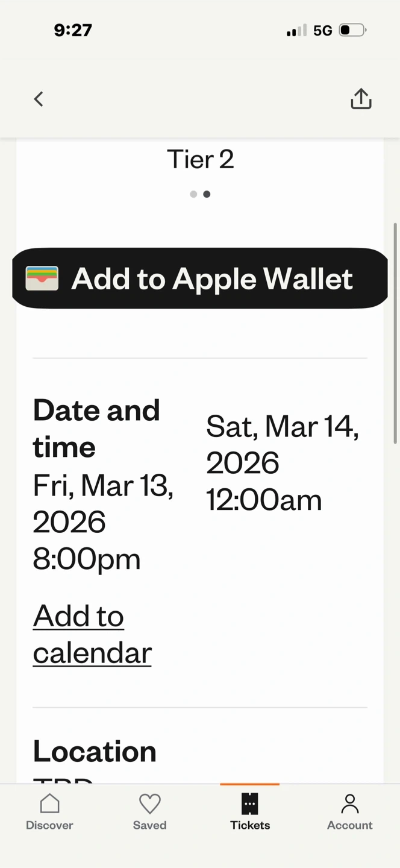Select the first ticket page dot
This screenshot has width=400, height=868.
[193, 194]
